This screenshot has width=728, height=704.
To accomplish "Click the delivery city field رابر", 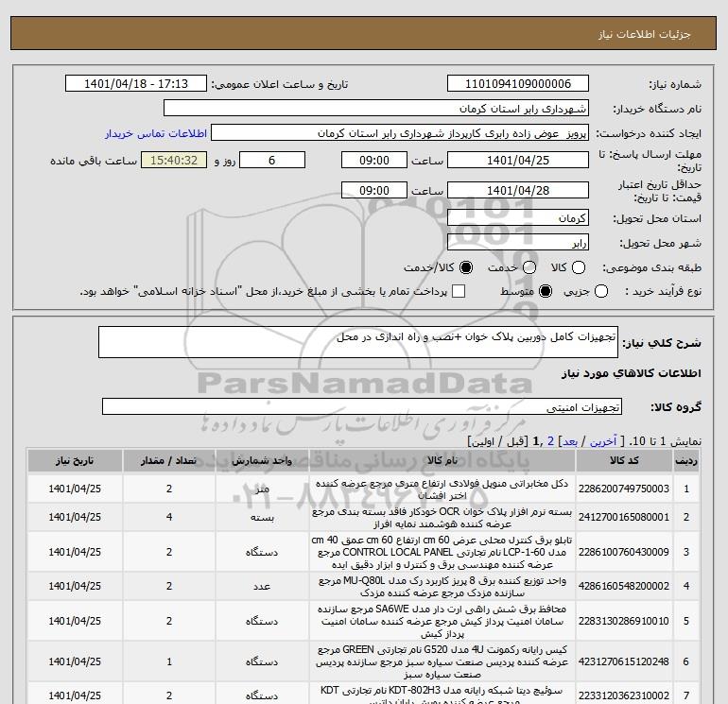I will coord(518,242).
